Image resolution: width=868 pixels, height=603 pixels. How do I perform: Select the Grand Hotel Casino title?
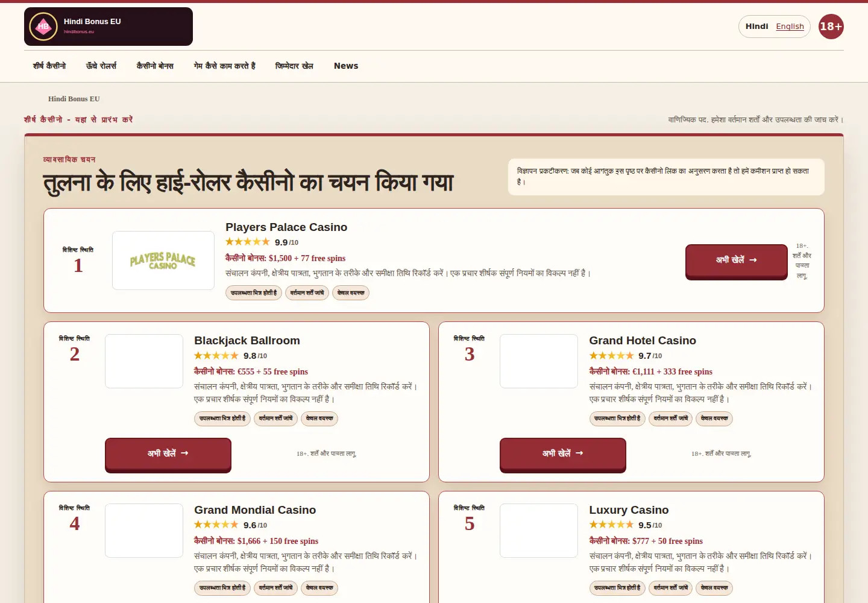point(643,341)
